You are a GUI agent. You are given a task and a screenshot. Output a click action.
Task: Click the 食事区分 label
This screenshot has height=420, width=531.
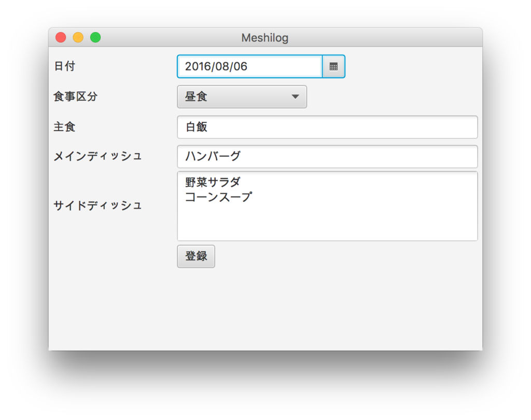click(x=76, y=96)
